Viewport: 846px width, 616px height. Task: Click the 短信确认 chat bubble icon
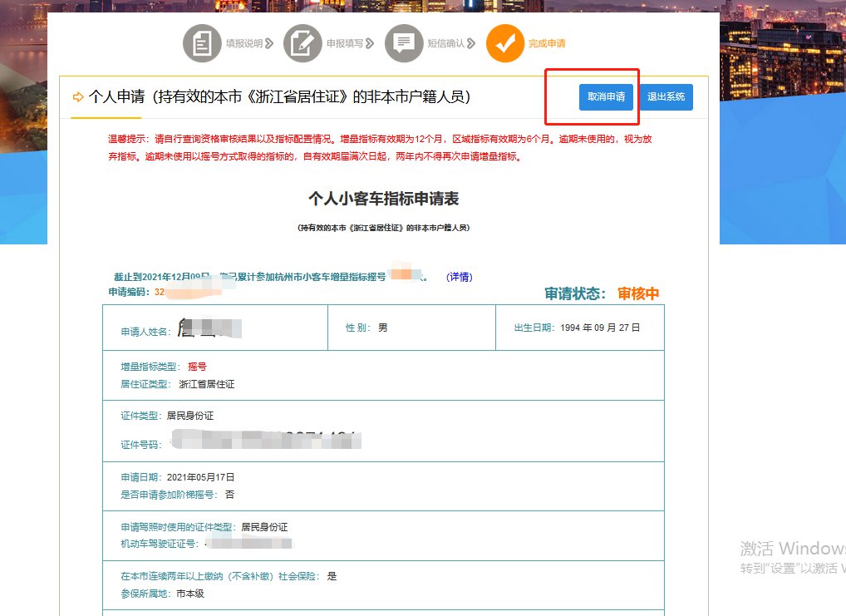[404, 43]
